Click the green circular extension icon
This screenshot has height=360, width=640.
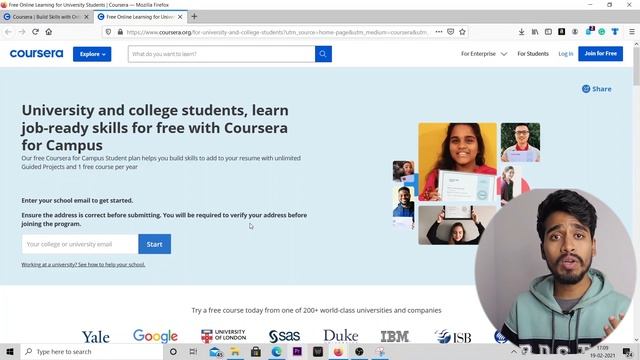pos(602,32)
